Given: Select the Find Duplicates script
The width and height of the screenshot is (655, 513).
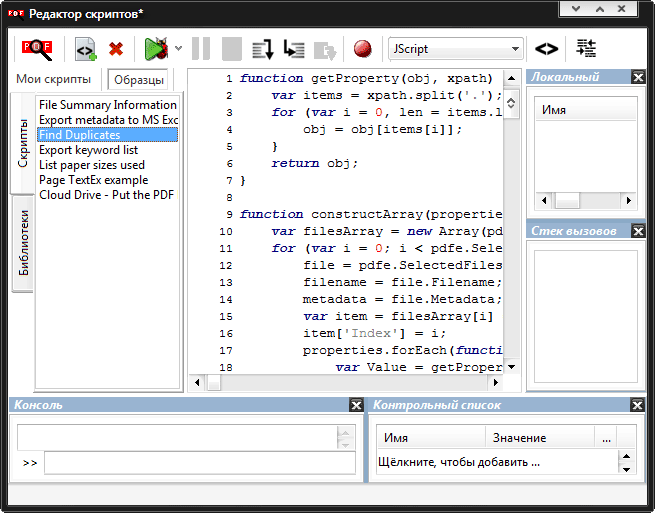Looking at the screenshot, I should (x=108, y=135).
